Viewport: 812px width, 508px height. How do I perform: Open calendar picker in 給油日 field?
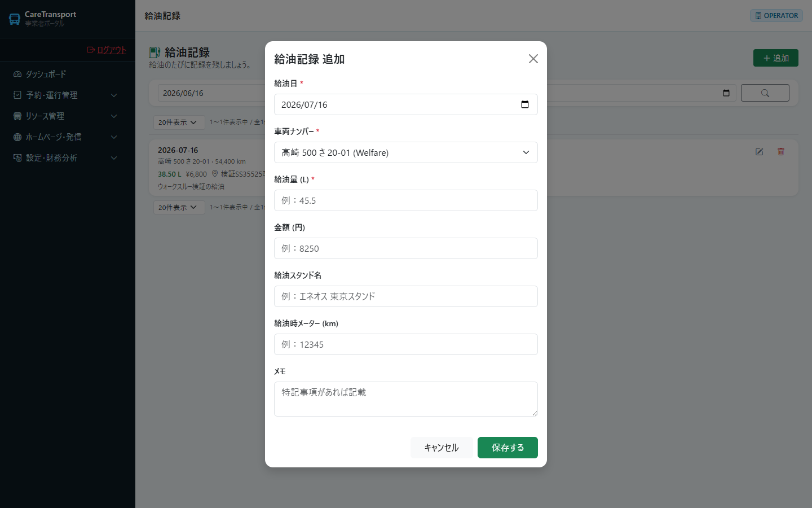pos(524,104)
